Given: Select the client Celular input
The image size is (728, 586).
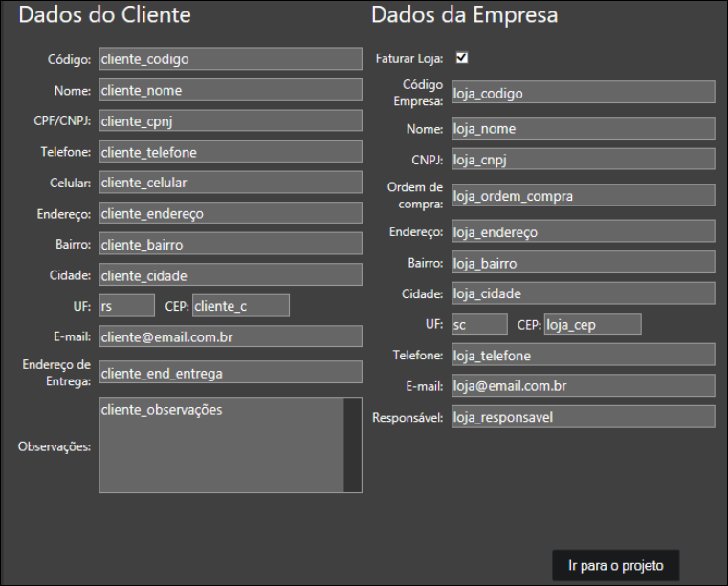Looking at the screenshot, I should 230,183.
